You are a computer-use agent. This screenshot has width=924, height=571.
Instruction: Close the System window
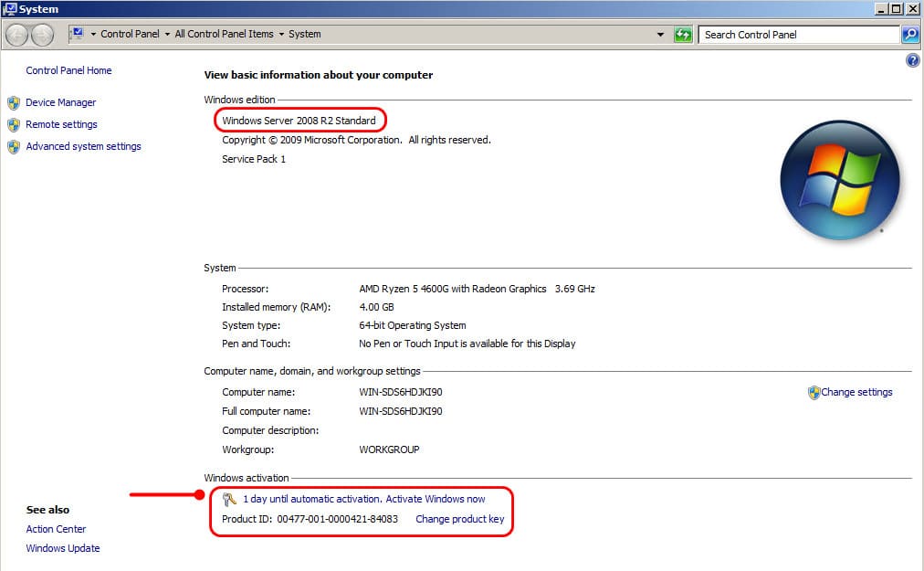[913, 9]
